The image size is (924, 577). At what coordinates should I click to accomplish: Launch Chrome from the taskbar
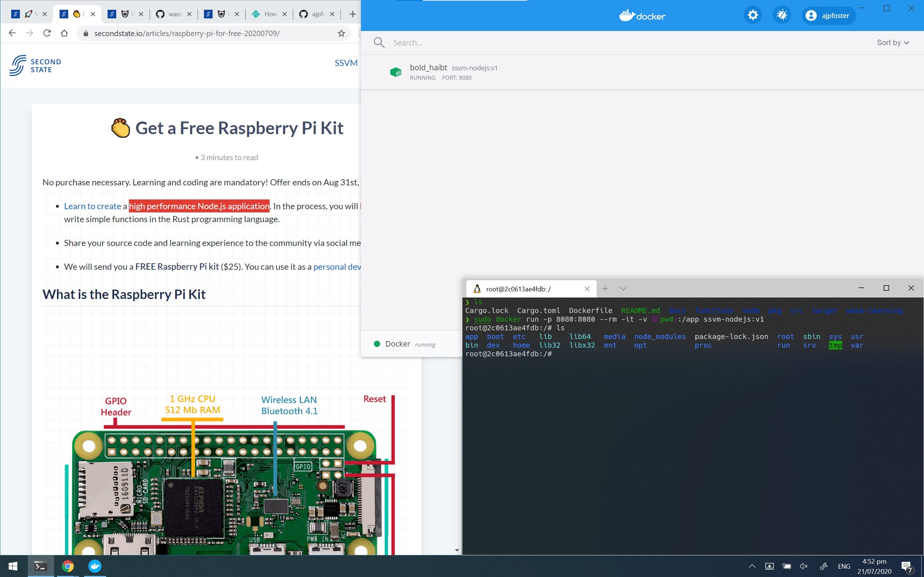tap(67, 566)
